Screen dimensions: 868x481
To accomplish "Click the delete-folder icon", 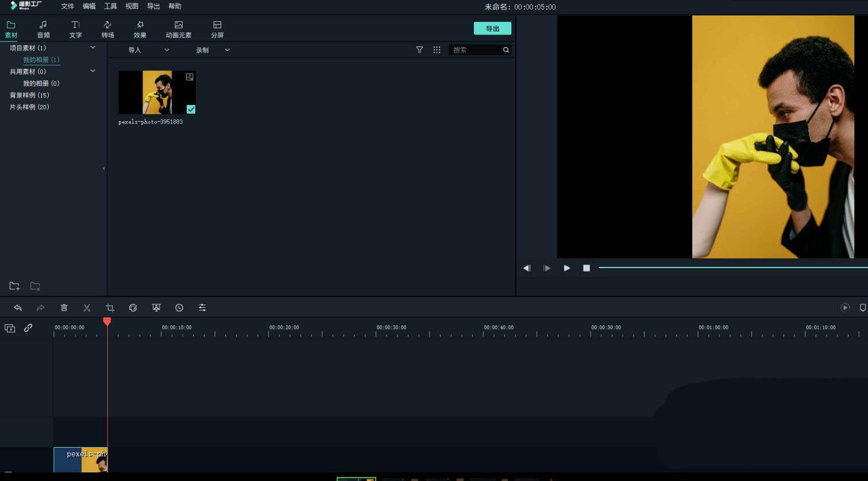I will (35, 286).
